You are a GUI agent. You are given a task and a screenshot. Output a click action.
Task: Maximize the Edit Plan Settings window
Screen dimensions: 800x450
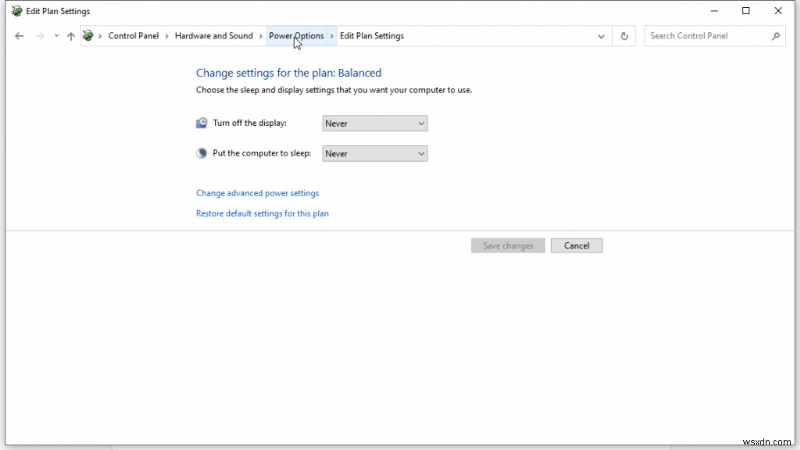[x=746, y=11]
